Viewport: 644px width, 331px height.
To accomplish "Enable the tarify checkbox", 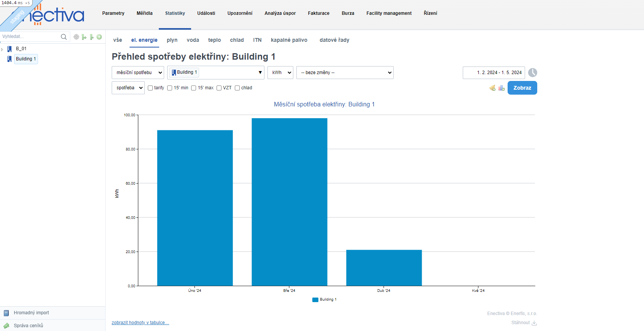I will 150,88.
